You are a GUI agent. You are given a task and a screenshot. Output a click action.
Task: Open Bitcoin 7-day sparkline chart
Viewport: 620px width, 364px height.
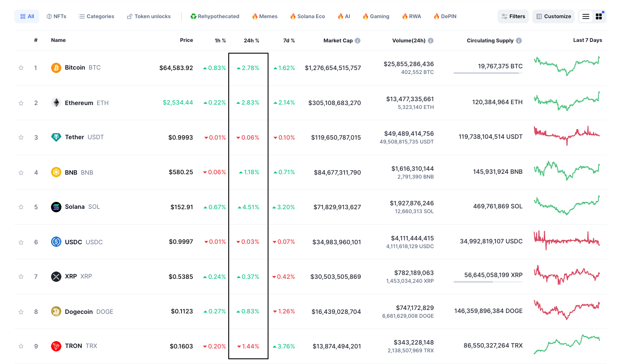567,66
